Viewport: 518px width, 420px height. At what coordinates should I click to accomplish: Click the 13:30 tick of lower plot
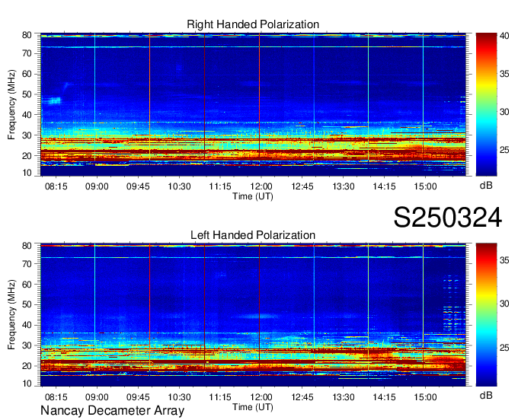coord(344,397)
